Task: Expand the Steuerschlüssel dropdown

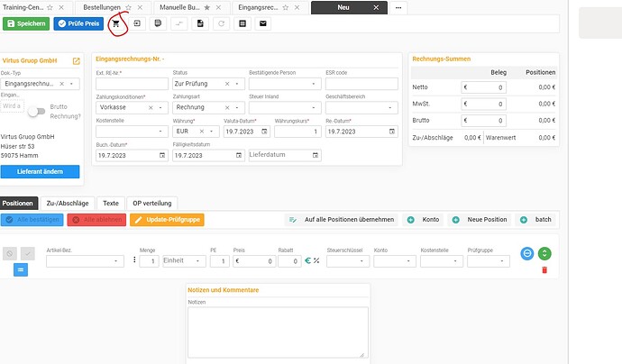Action: point(361,261)
